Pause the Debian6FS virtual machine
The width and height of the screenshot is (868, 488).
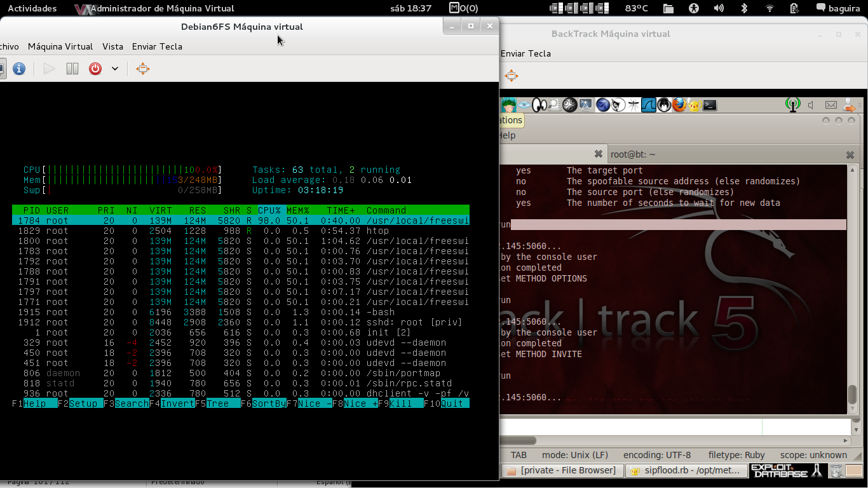click(x=72, y=69)
